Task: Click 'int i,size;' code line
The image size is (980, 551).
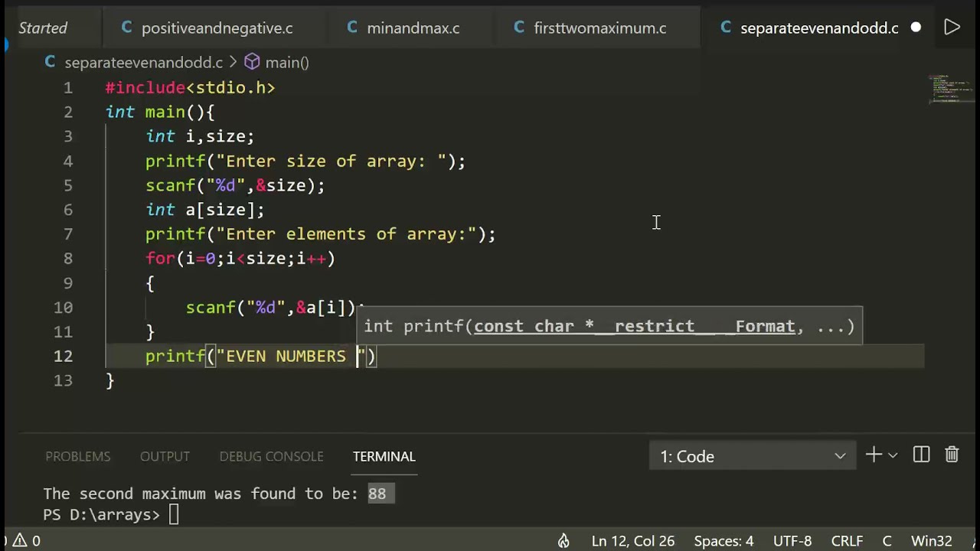Action: coord(200,136)
